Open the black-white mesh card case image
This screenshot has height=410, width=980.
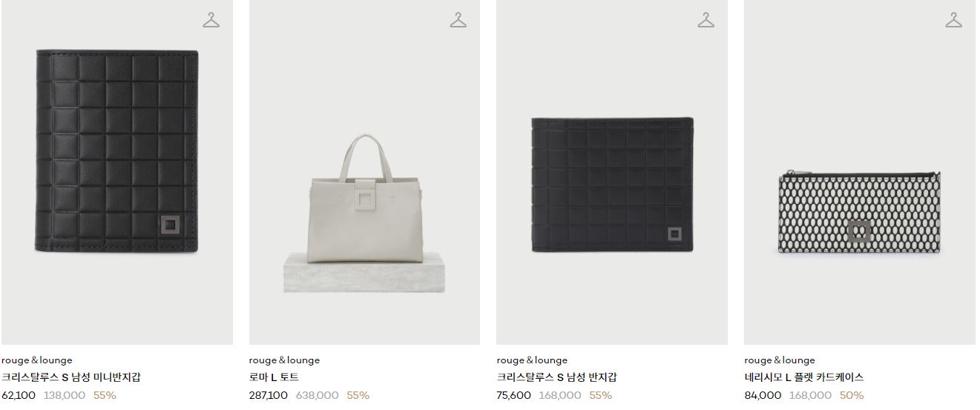tap(860, 172)
